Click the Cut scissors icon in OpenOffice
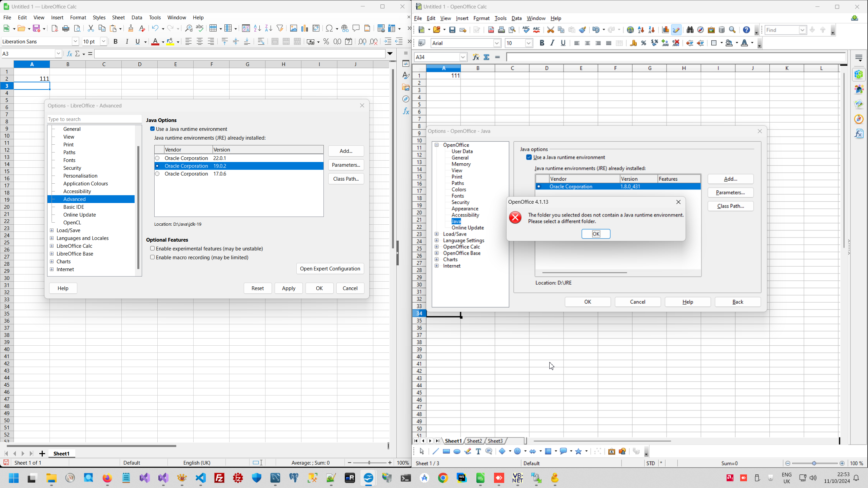 tap(550, 30)
